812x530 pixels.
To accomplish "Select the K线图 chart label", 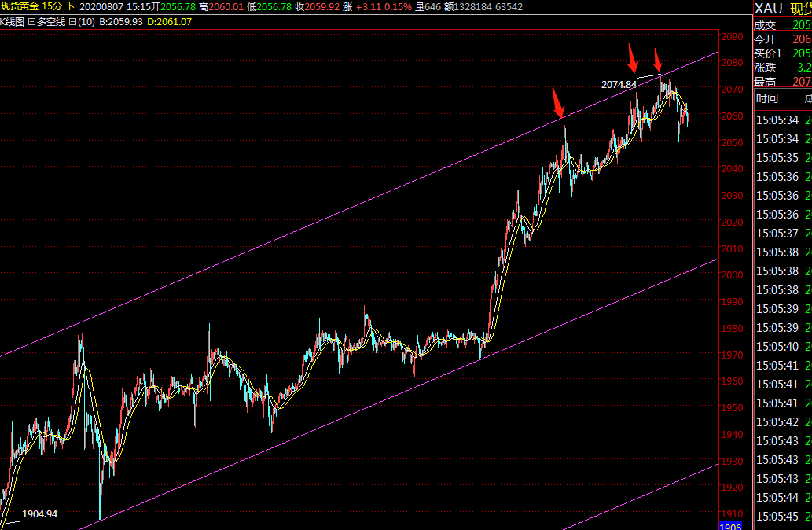I will (12, 22).
